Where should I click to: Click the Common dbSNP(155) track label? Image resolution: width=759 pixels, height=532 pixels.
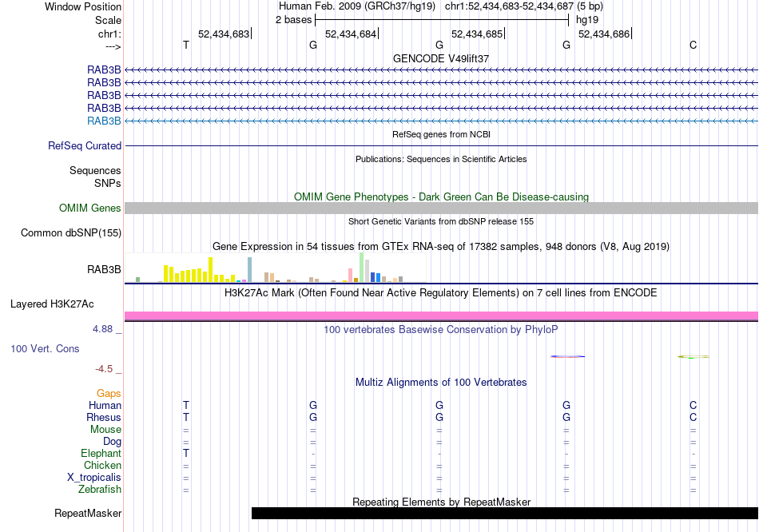coord(71,232)
